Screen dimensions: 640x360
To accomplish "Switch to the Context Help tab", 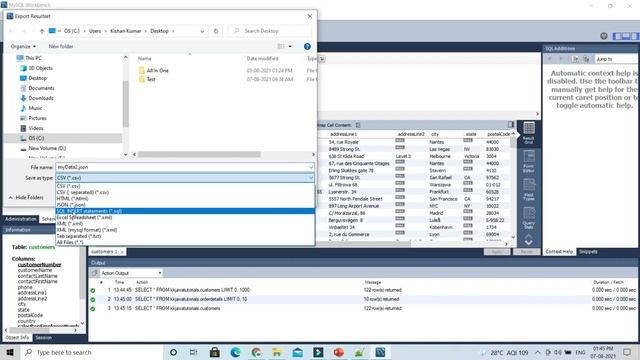I will 559,251.
